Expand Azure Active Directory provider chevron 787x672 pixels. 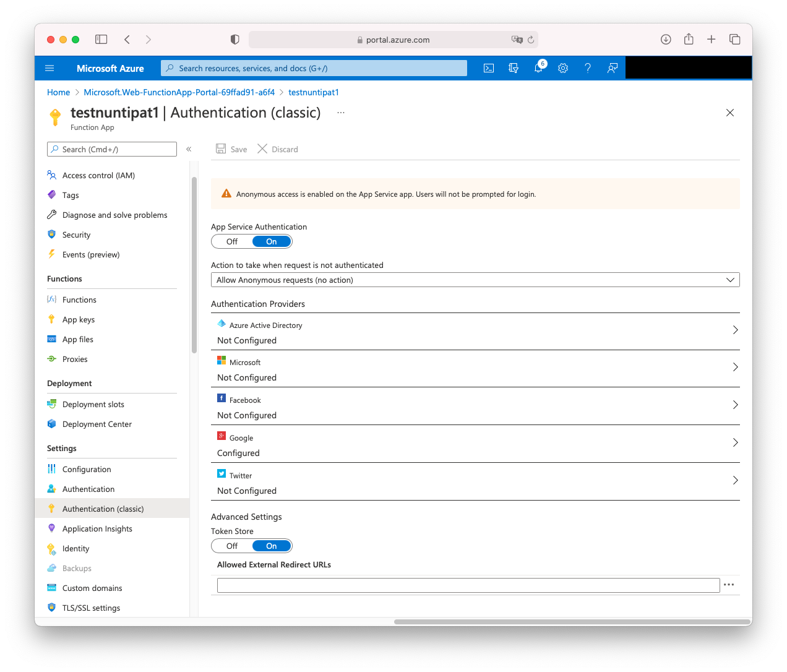tap(735, 330)
